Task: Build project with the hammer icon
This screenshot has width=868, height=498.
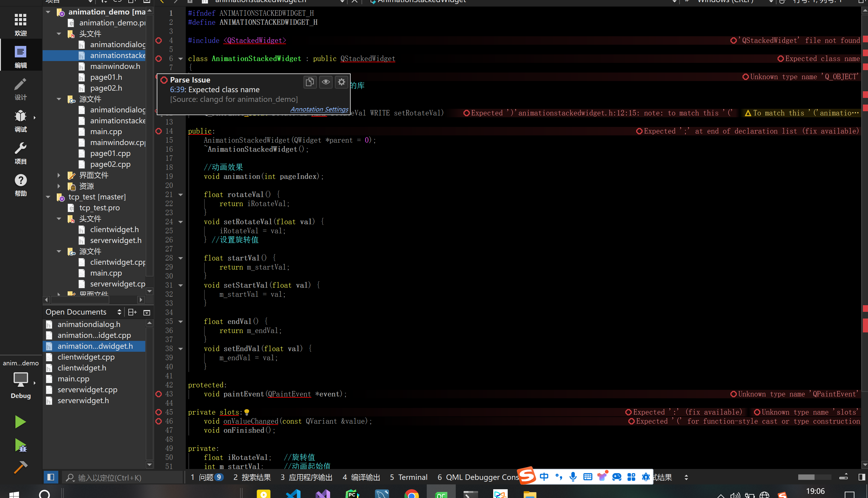Action: pos(21,467)
